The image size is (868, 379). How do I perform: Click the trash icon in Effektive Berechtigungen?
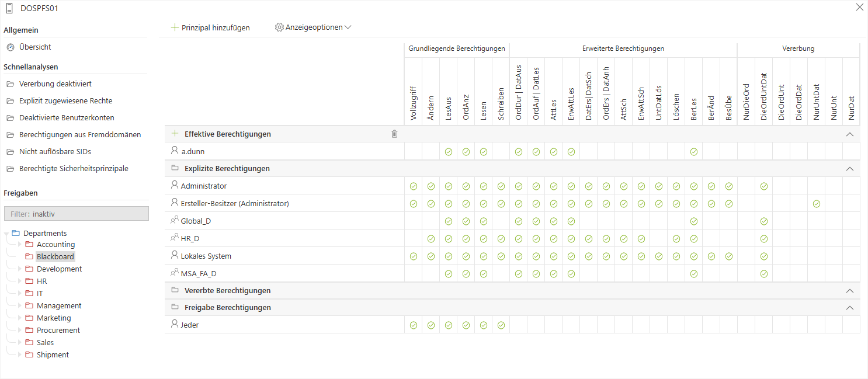394,134
